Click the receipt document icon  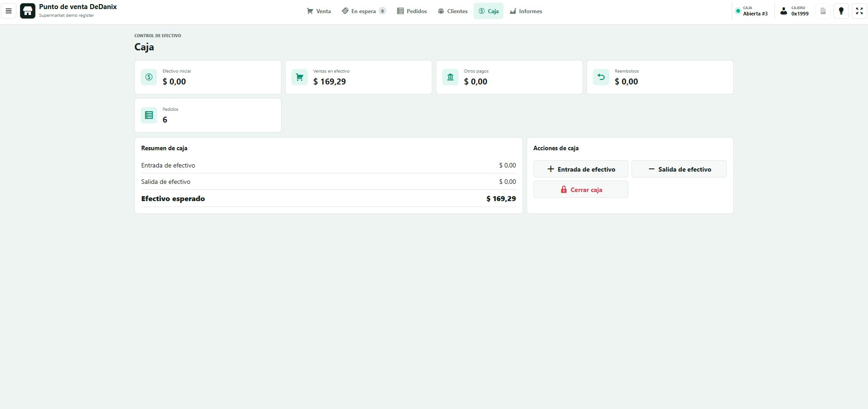[x=823, y=11]
